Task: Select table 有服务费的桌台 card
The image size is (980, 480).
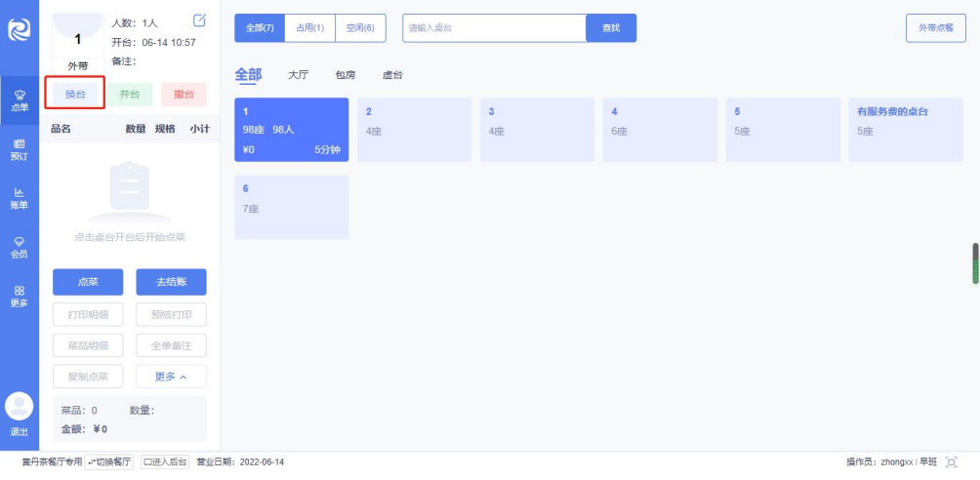Action: point(906,130)
